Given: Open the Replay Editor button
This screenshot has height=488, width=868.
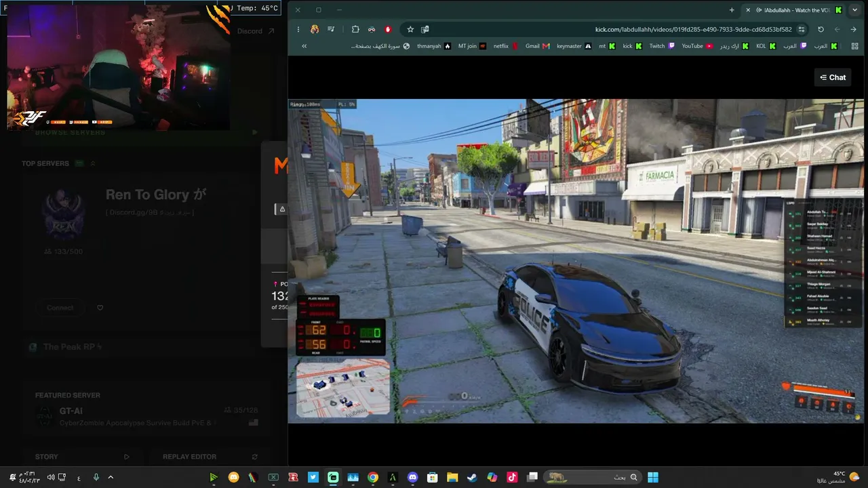Looking at the screenshot, I should (x=210, y=457).
